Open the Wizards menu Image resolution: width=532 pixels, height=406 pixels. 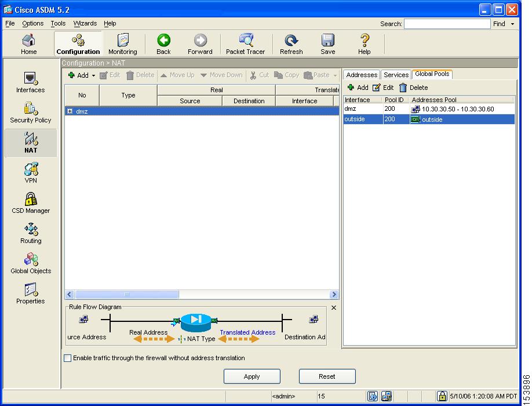[85, 23]
